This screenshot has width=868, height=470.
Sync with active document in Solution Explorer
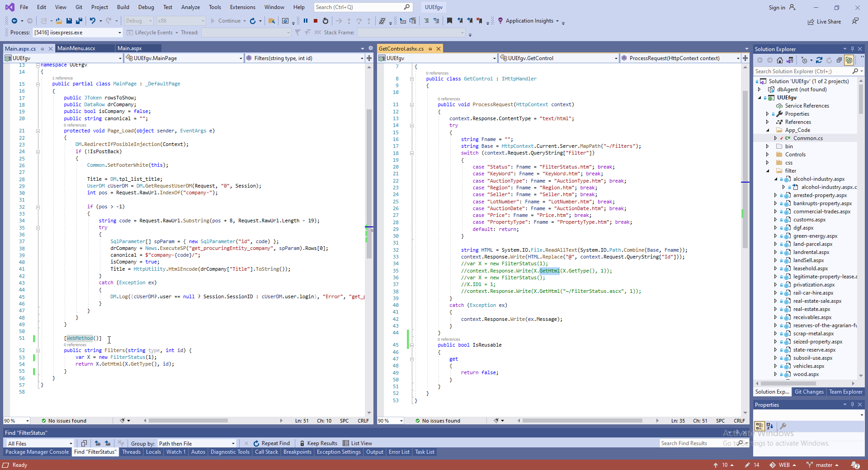point(819,60)
